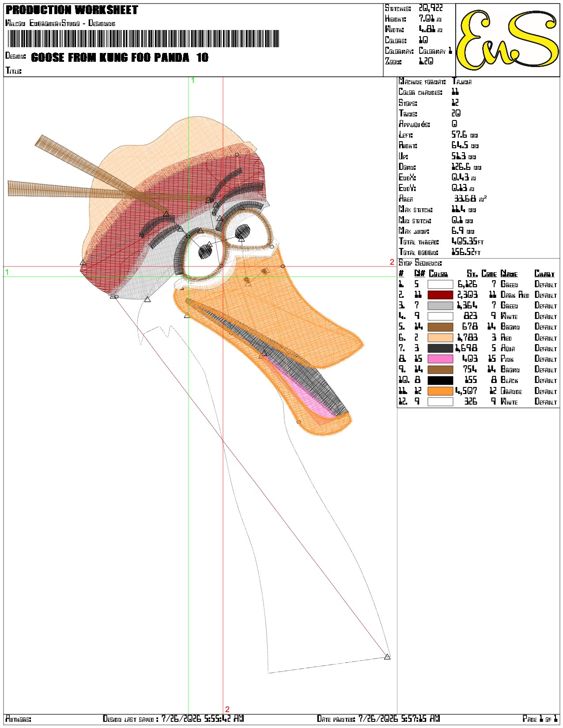Select the Name column header
The image size is (563, 728).
(x=509, y=274)
